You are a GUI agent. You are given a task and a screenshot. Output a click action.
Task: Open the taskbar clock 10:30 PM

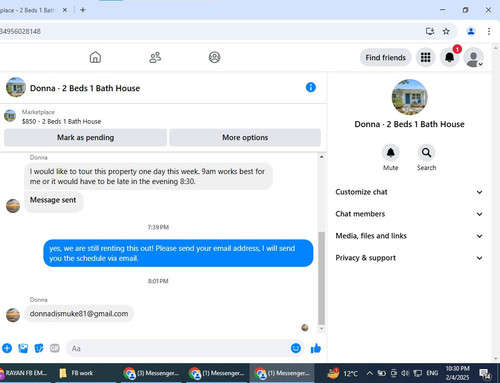pos(458,373)
